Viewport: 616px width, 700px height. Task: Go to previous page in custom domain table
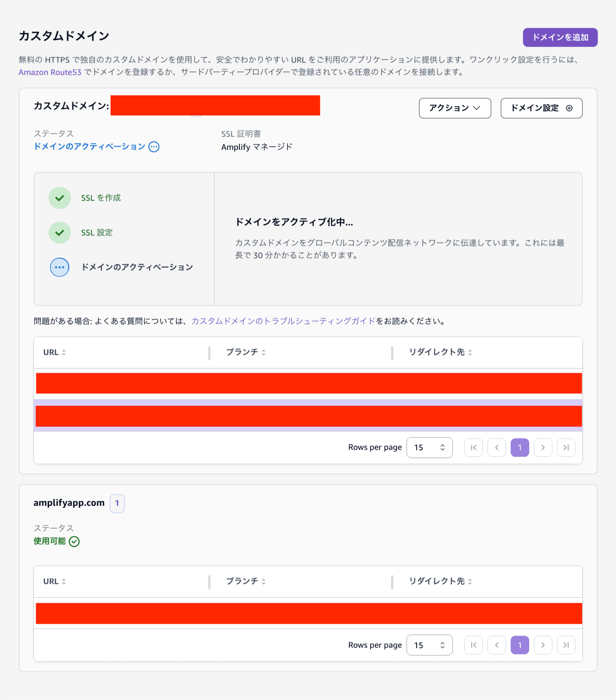click(x=497, y=447)
